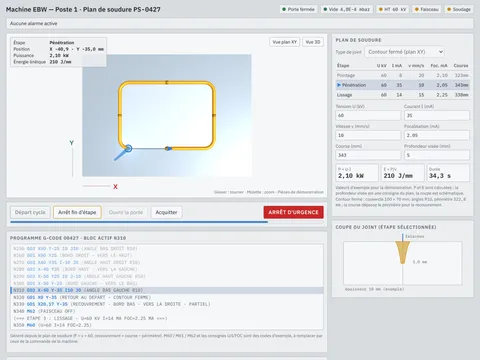480x360 pixels.
Task: Click the 5,0 mm depth label
Action: 420,262
